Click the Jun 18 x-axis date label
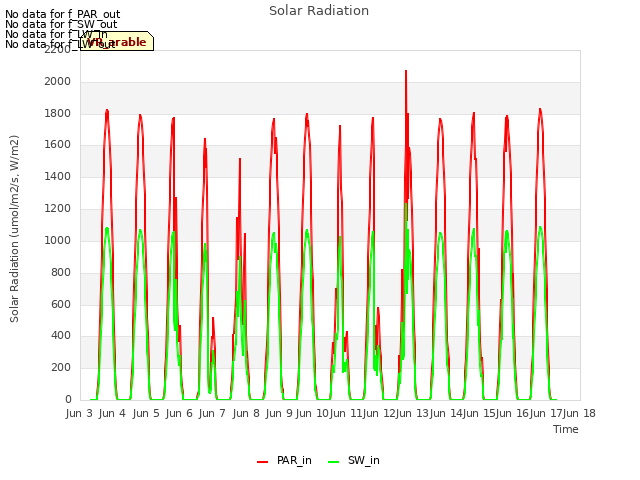Image resolution: width=640 pixels, height=480 pixels. point(579,413)
